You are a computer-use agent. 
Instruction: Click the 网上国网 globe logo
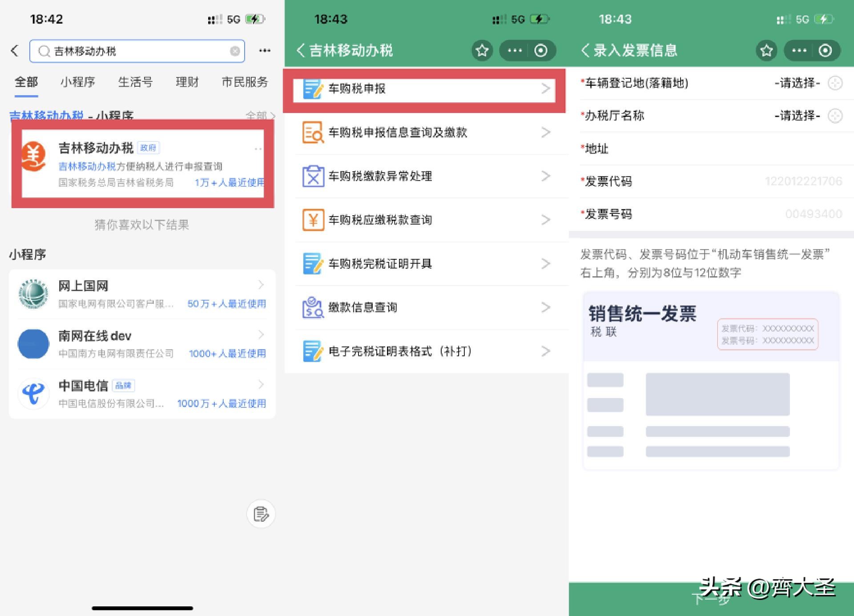[34, 294]
